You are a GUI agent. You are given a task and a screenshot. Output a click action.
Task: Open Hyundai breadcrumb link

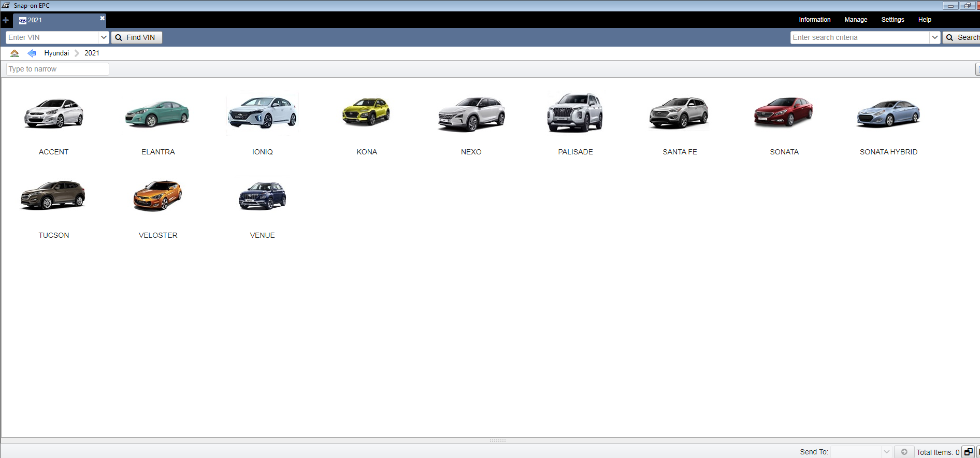pos(56,53)
